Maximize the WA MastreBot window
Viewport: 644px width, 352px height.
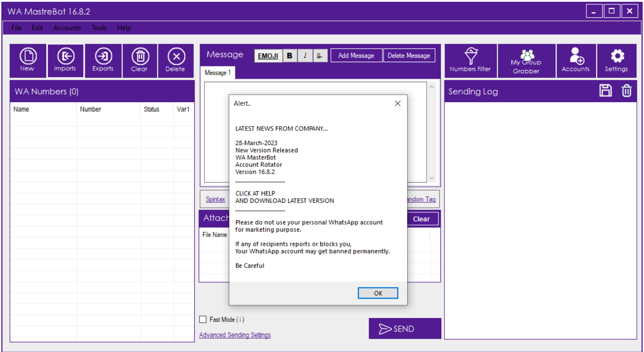coord(612,12)
